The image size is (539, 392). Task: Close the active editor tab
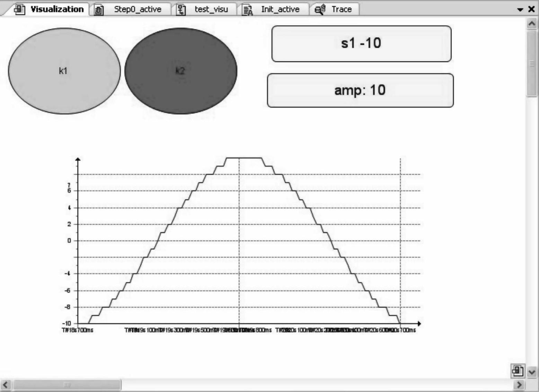pyautogui.click(x=531, y=9)
